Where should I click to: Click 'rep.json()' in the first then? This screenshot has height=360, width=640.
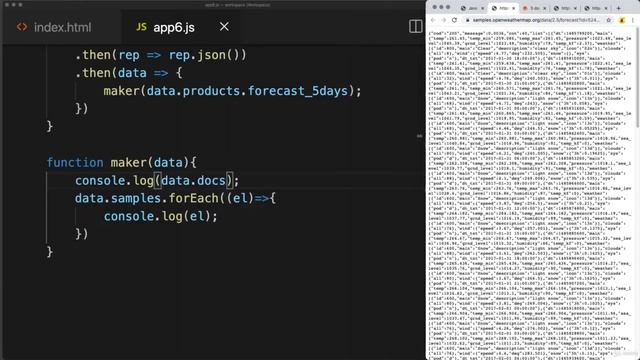point(207,55)
